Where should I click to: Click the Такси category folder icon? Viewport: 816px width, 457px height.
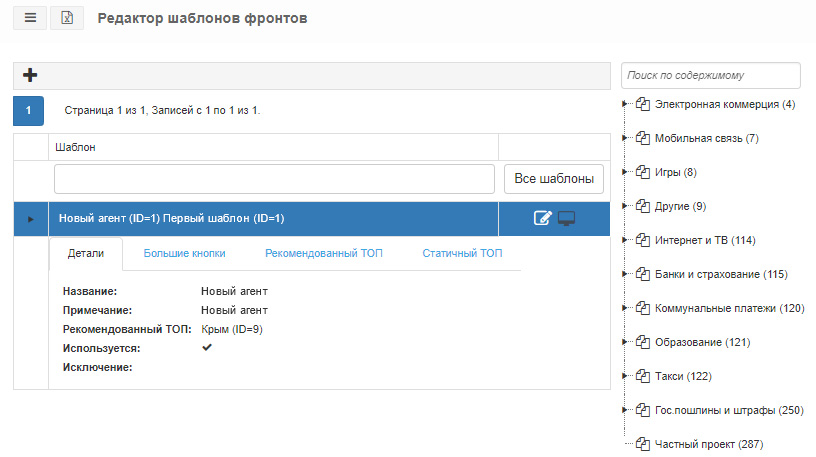[x=643, y=376]
